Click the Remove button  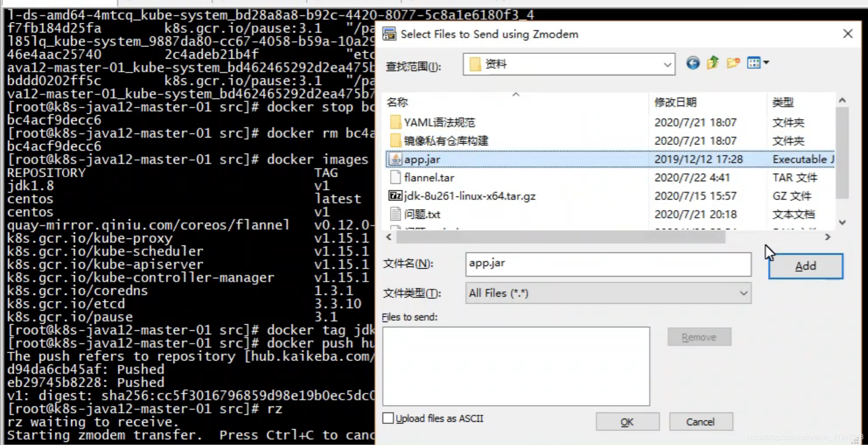coord(699,337)
